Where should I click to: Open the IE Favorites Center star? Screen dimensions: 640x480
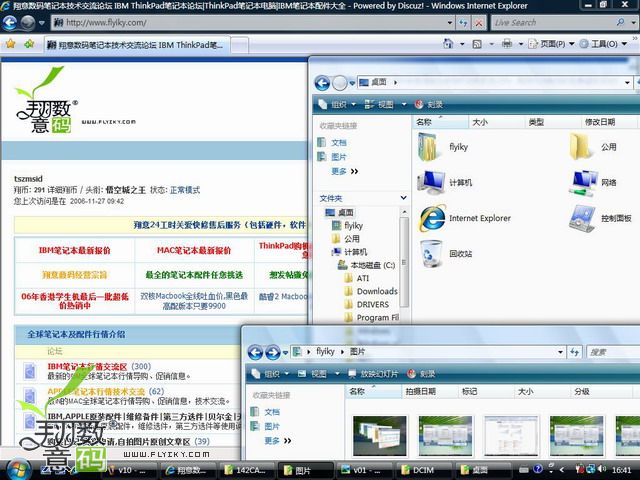11,44
